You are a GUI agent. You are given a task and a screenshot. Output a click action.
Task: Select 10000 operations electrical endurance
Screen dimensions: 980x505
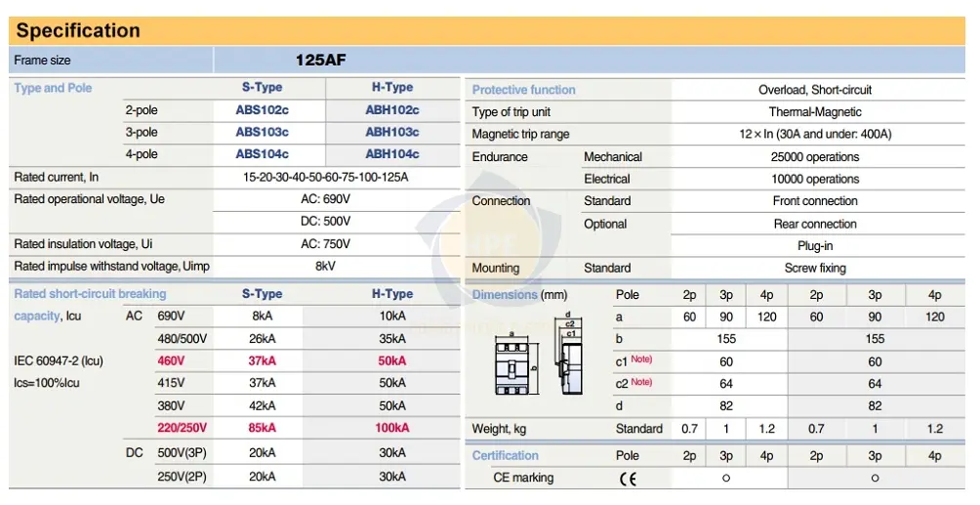815,179
